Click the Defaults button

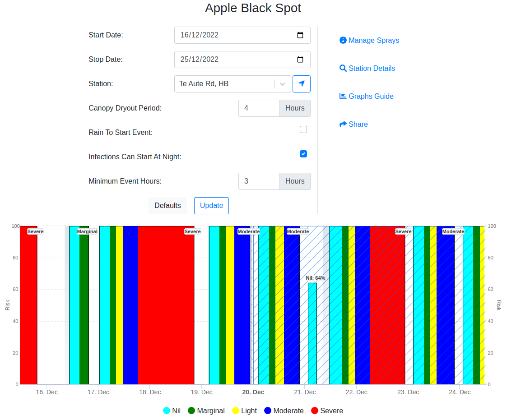[167, 205]
